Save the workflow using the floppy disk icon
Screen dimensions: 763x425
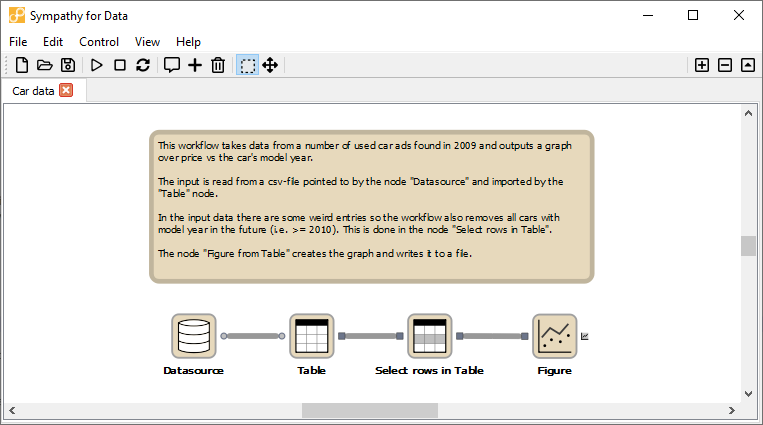point(68,65)
